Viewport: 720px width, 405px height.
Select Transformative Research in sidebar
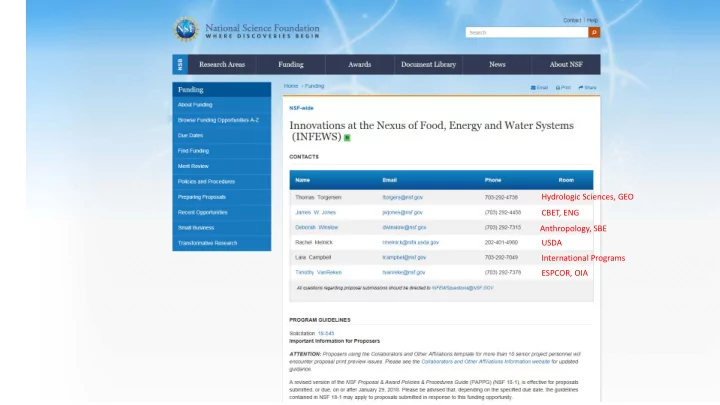(221, 243)
